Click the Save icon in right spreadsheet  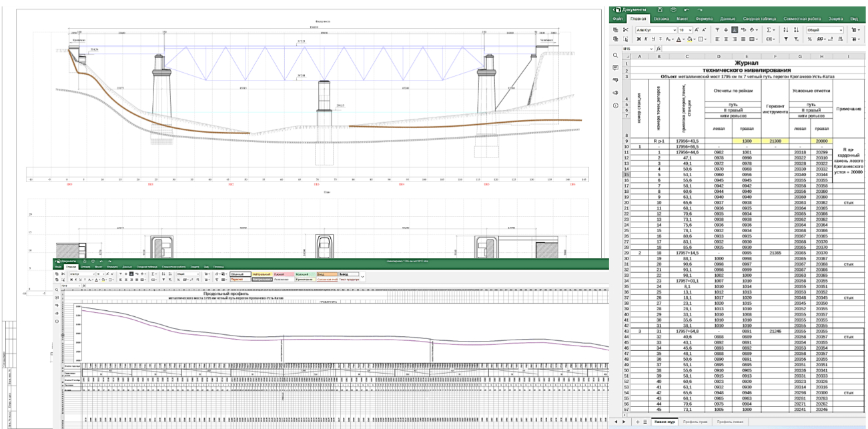point(660,9)
